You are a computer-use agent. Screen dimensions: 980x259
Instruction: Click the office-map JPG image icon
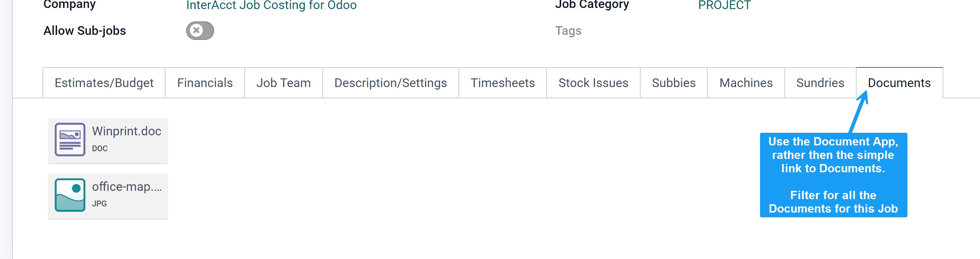pos(70,195)
